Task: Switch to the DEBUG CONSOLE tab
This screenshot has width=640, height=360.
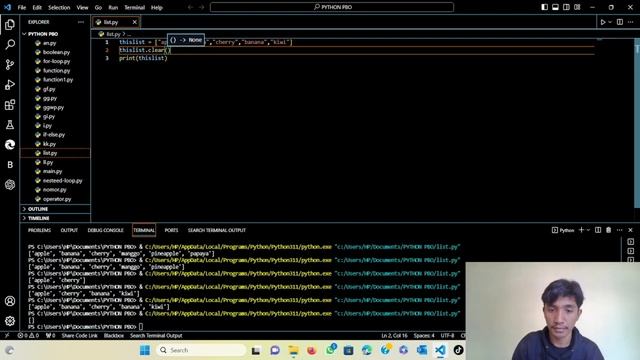Action: 105,230
